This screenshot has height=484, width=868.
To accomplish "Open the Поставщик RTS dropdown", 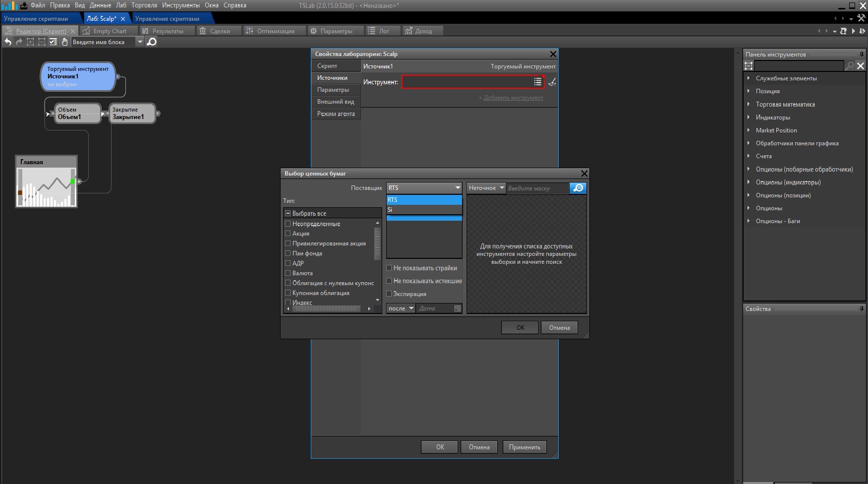I will point(424,188).
